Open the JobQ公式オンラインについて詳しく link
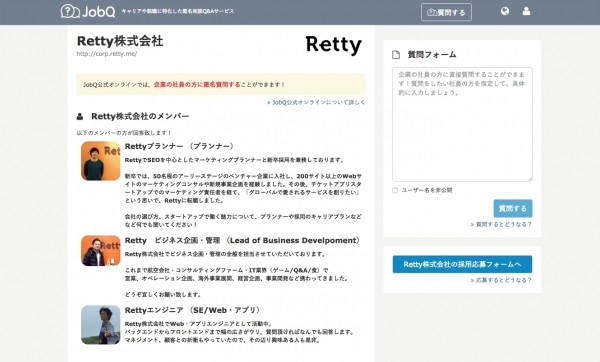The image size is (600, 362). tap(316, 102)
